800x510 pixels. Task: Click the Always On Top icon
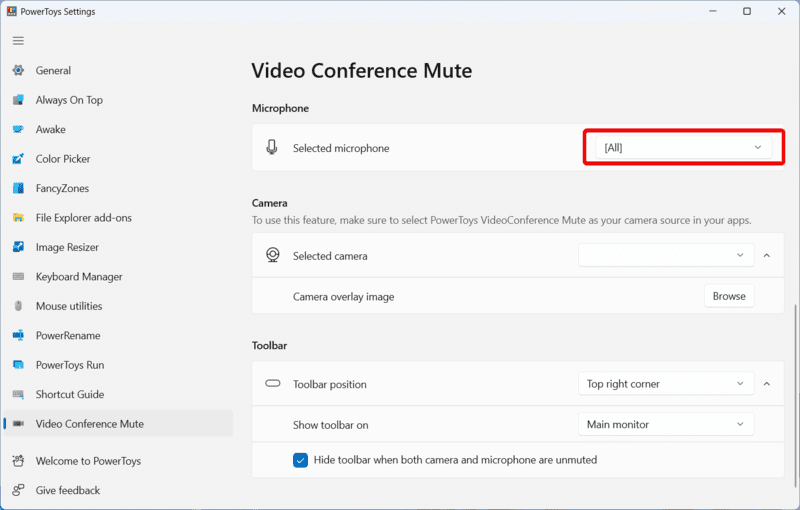[x=18, y=100]
